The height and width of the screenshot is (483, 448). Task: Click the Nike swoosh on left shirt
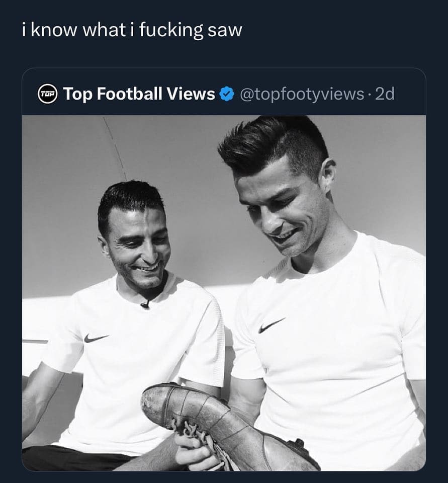(x=96, y=338)
